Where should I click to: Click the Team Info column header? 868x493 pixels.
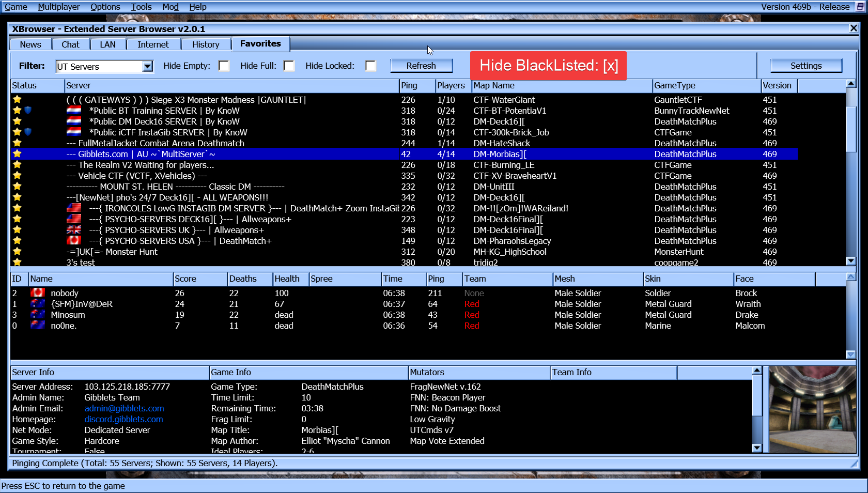point(613,373)
